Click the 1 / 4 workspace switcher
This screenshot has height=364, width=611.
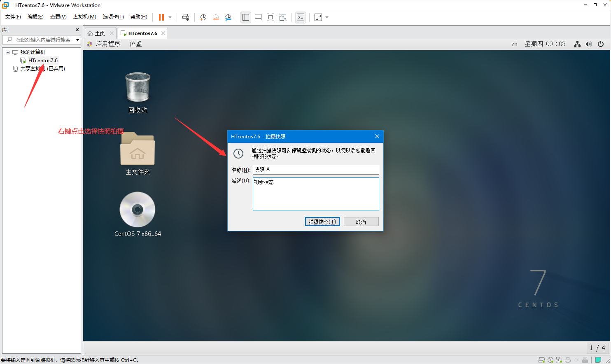597,348
